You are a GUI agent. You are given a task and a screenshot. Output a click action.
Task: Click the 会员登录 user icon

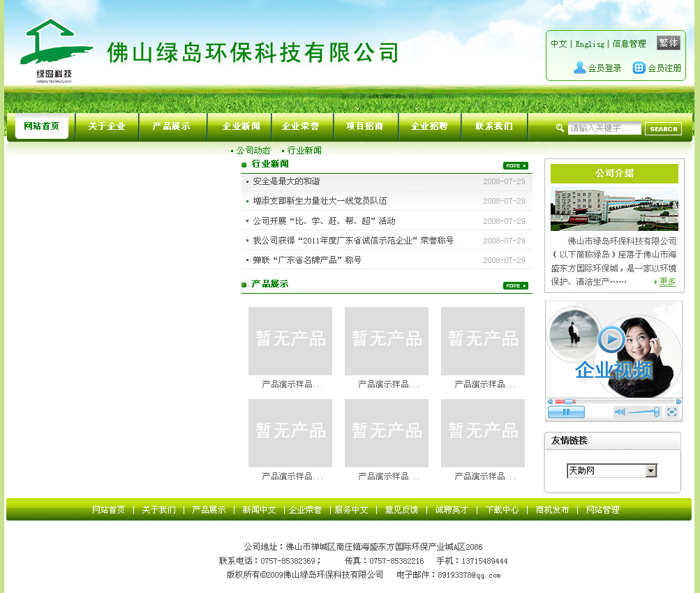[579, 68]
